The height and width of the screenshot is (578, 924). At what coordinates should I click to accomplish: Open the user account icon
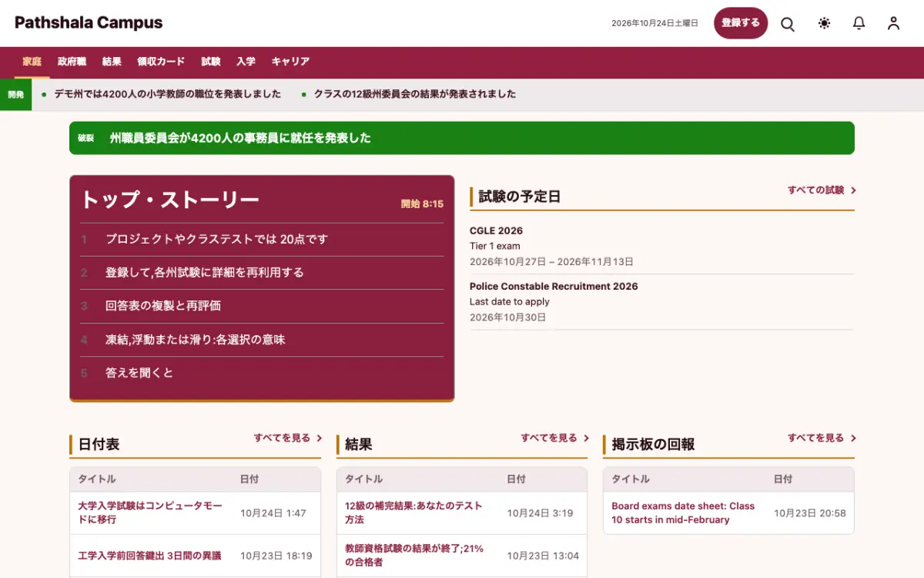tap(893, 23)
